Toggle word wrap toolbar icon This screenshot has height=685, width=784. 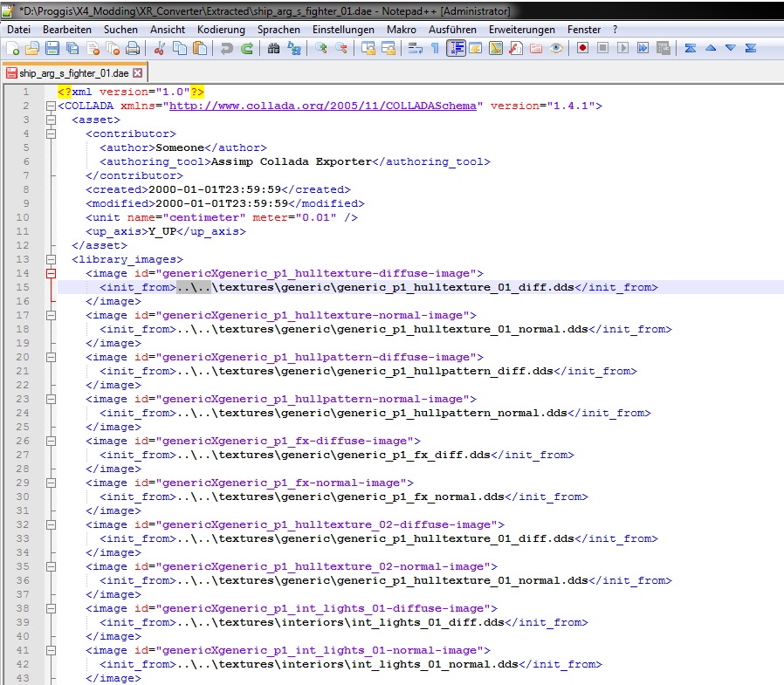click(415, 49)
